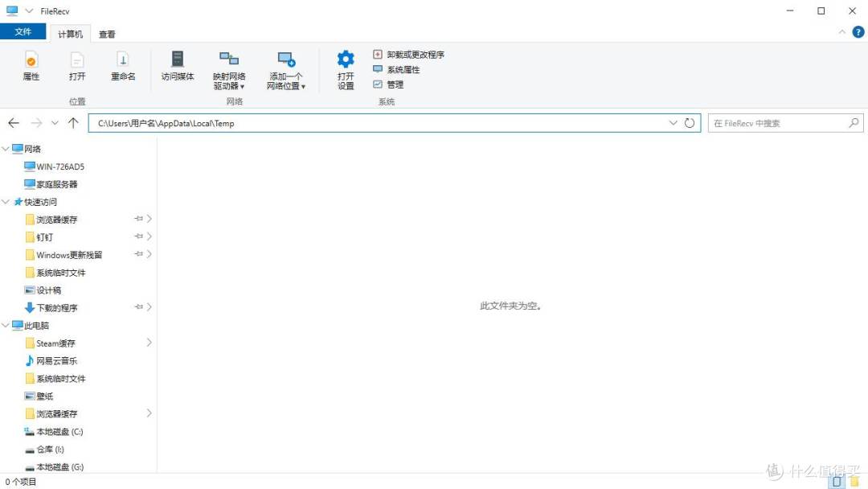Click the 此文件夹为空。 message
Screen dimensions: 868x489
pos(510,306)
